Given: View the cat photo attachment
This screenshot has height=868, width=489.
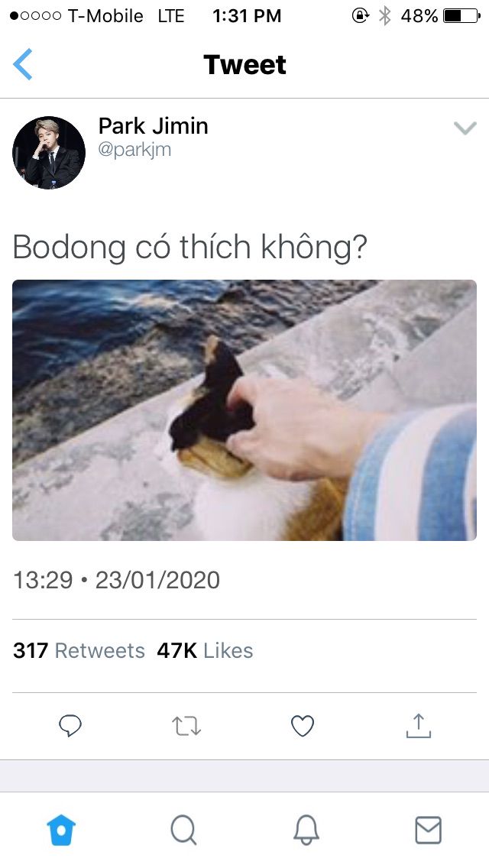Looking at the screenshot, I should coord(244,410).
